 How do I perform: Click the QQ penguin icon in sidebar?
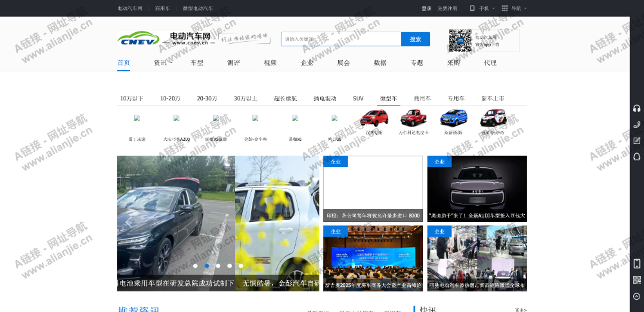coord(637,157)
